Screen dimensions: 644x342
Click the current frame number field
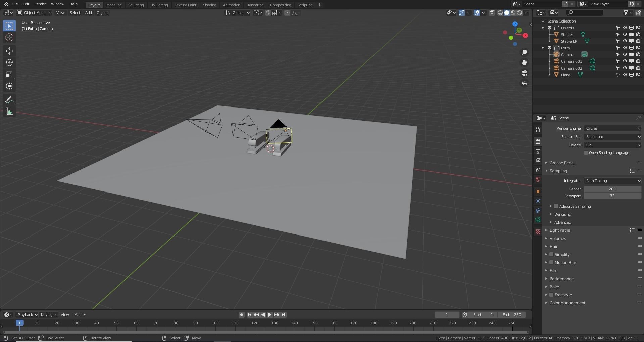point(447,315)
